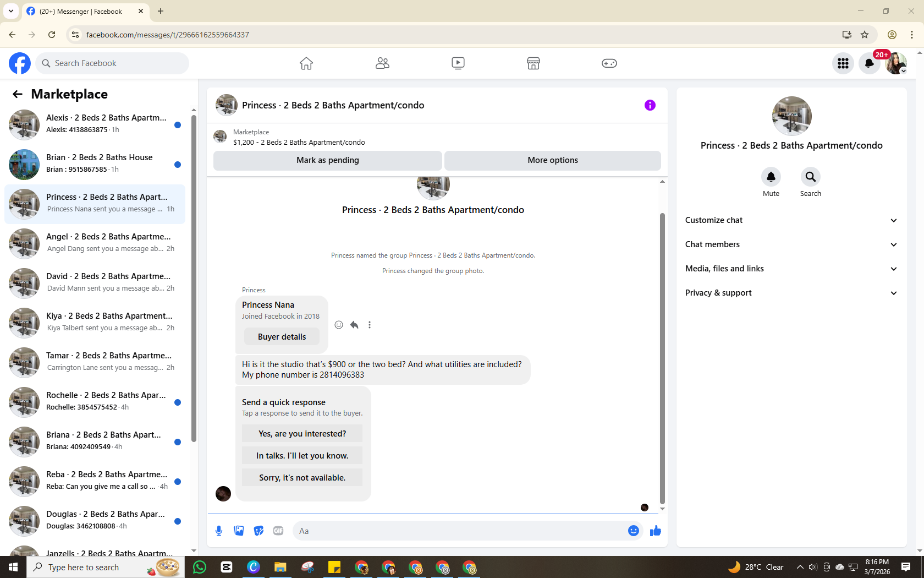This screenshot has width=924, height=578.
Task: Open a new browser tab
Action: (161, 11)
